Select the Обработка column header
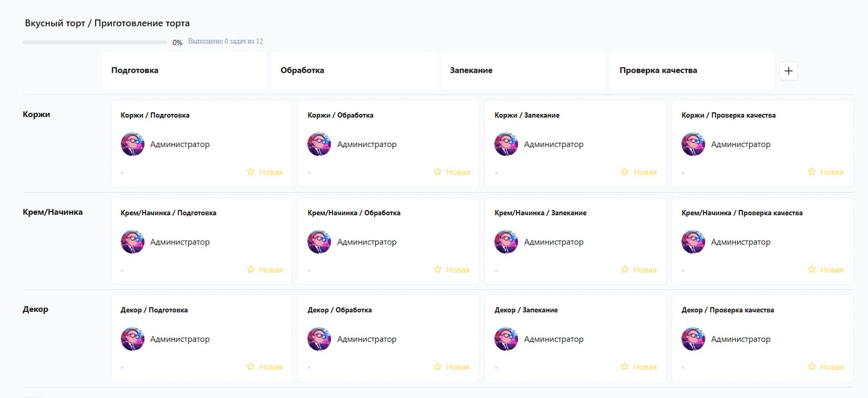The height and width of the screenshot is (398, 868). (x=353, y=70)
